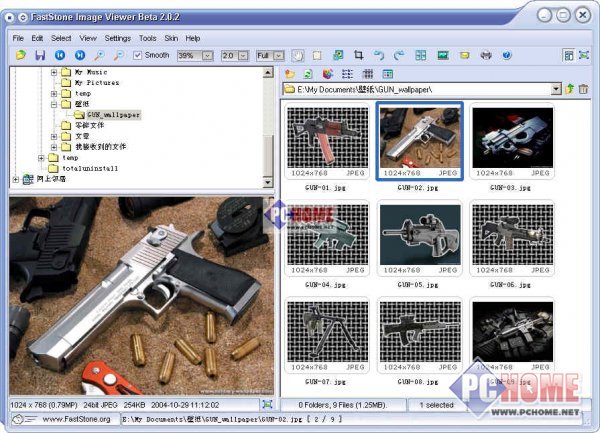
Task: Select the GUN-03.jpg thumbnail
Action: 512,142
